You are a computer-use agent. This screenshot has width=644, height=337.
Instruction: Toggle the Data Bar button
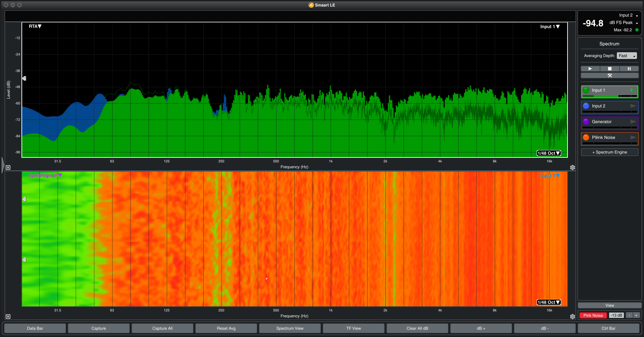(x=35, y=328)
